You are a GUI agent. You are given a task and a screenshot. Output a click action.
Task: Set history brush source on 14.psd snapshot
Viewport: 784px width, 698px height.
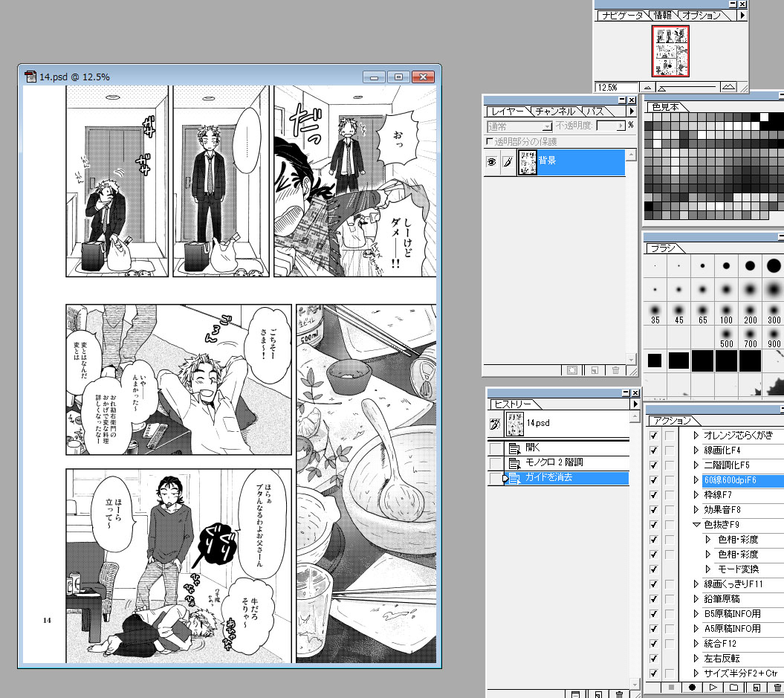pyautogui.click(x=495, y=424)
